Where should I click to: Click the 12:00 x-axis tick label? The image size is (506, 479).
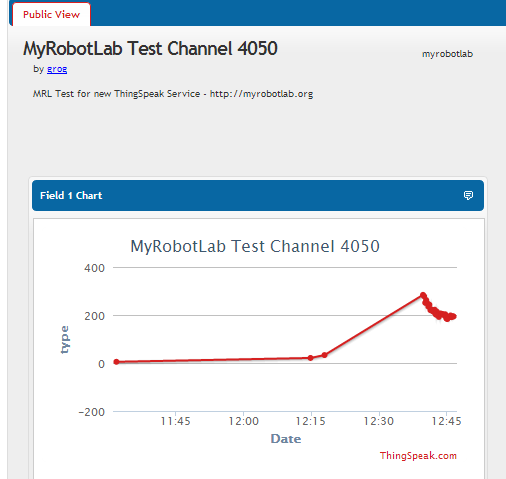(x=244, y=421)
